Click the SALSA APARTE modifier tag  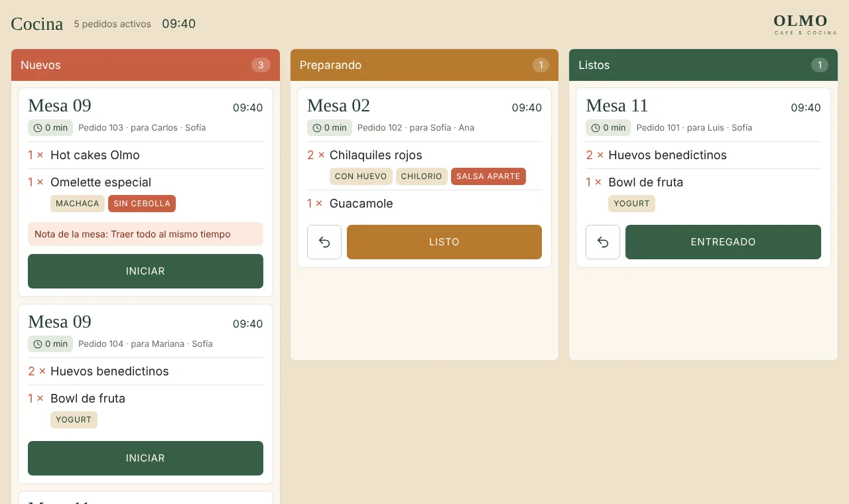[488, 176]
